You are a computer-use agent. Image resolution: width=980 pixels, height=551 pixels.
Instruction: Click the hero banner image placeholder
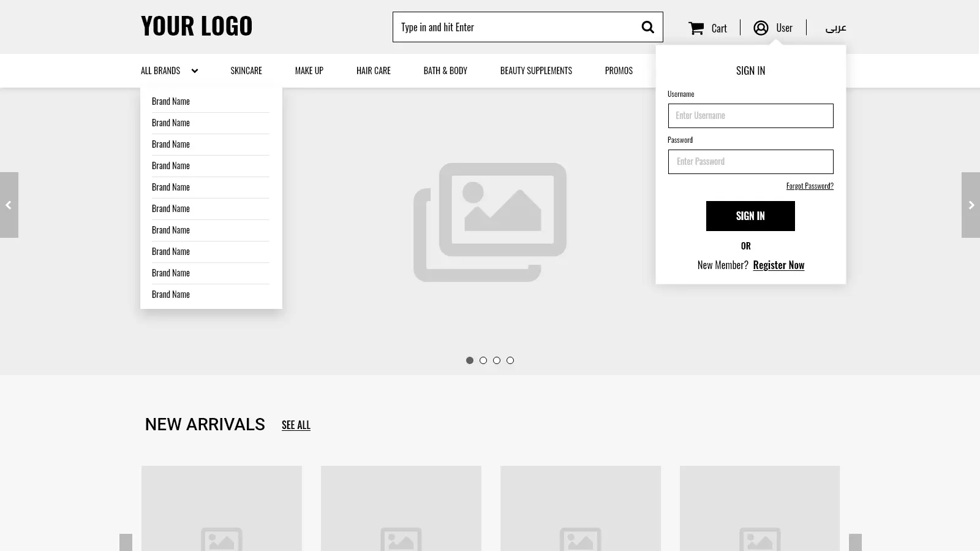490,222
